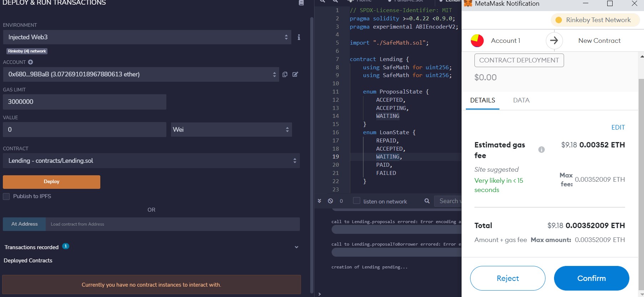Viewport: 644px width, 297px height.
Task: Click the Gas Limit input field
Action: tap(85, 102)
